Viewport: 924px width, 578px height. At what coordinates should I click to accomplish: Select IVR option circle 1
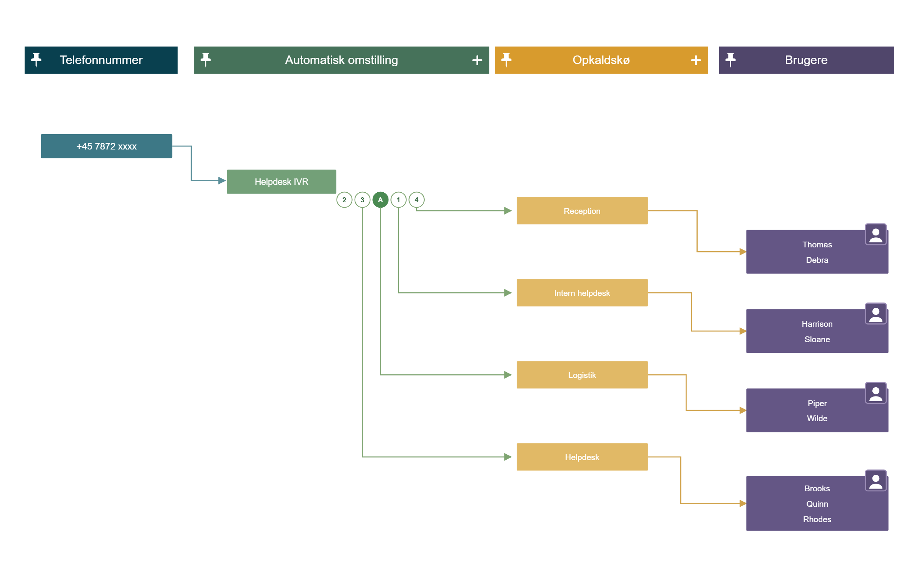pos(398,200)
